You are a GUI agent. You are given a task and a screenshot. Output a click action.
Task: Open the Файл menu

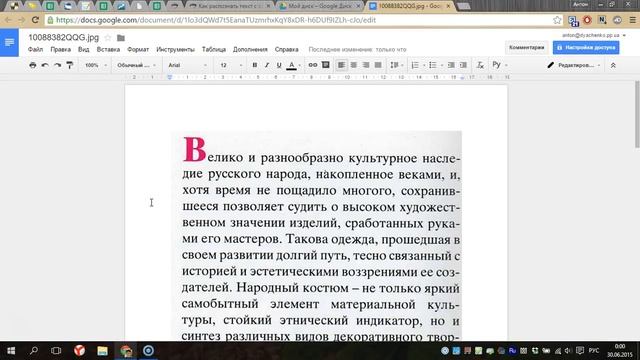(x=36, y=49)
